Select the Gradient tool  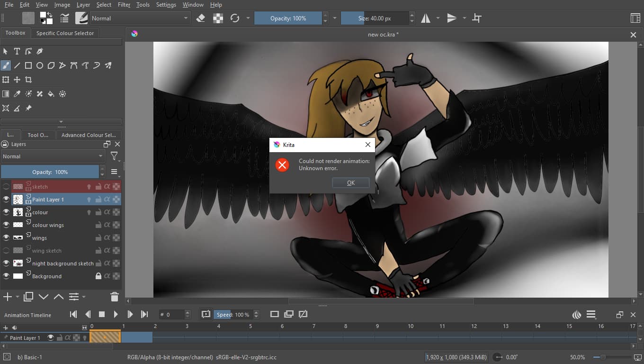point(6,94)
